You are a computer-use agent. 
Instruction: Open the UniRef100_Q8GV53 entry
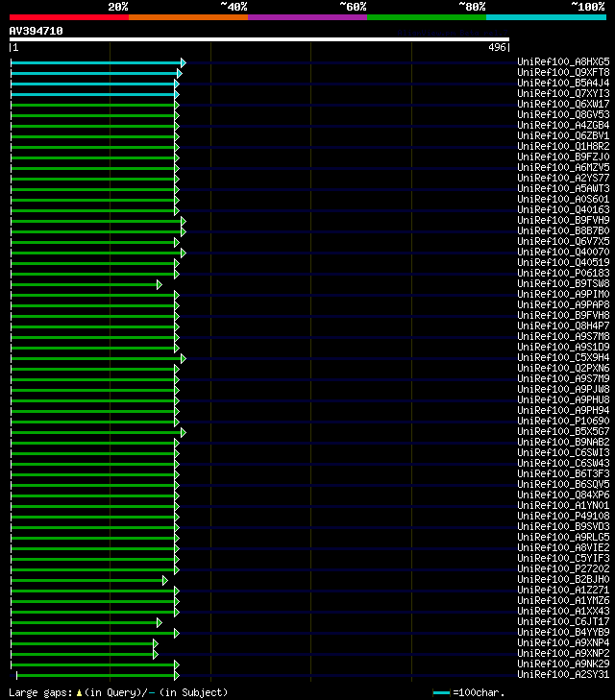(x=563, y=114)
